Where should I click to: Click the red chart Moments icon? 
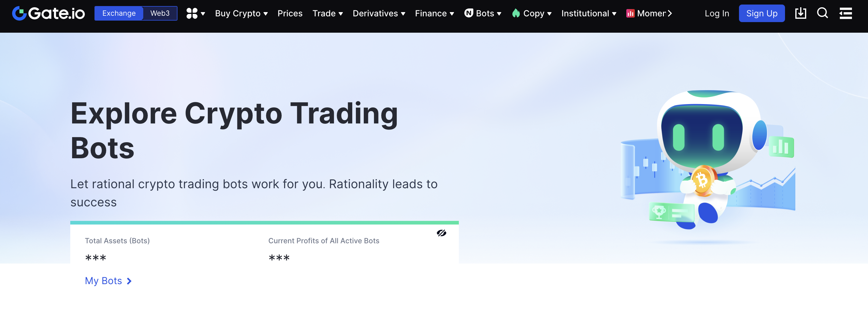coord(630,14)
